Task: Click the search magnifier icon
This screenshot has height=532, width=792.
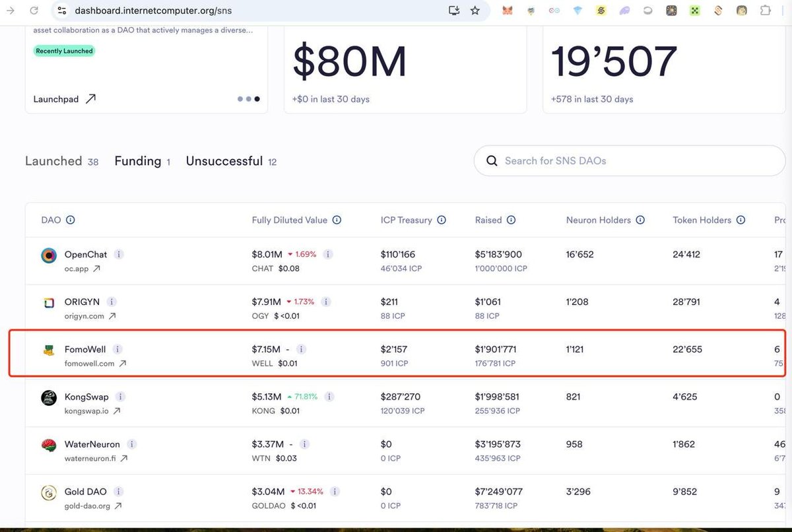Action: (492, 160)
